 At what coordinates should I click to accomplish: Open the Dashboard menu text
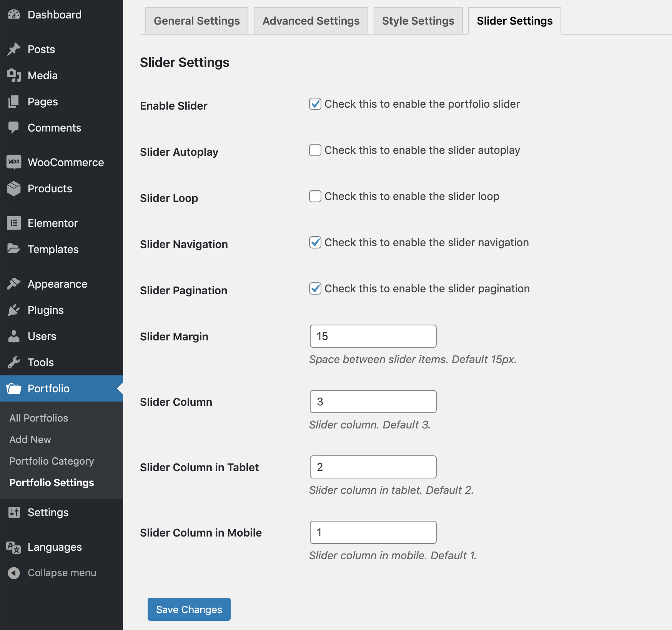click(x=55, y=15)
